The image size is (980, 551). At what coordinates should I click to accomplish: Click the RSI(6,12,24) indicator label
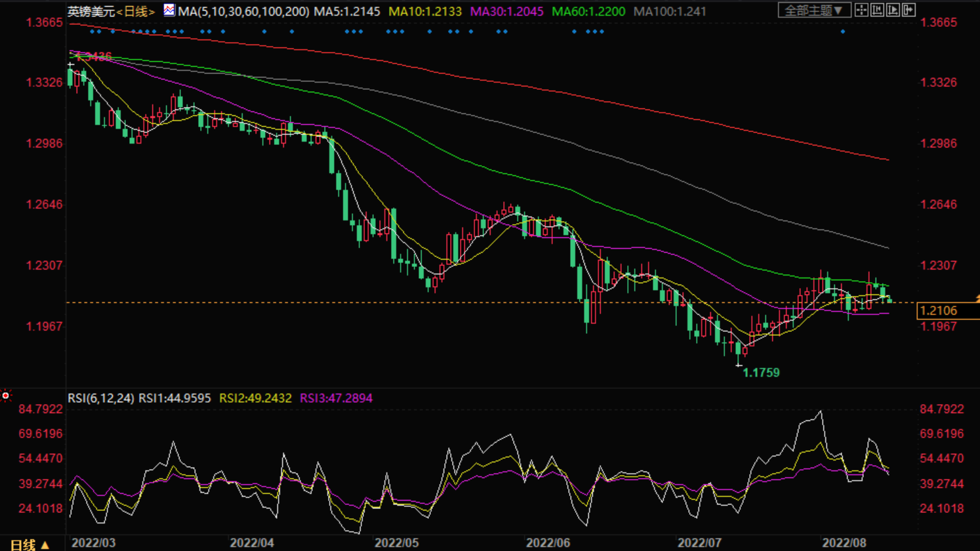click(x=101, y=398)
